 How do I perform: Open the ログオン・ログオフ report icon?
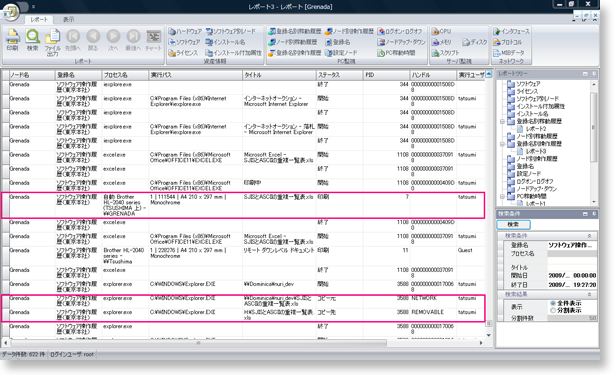(x=381, y=31)
